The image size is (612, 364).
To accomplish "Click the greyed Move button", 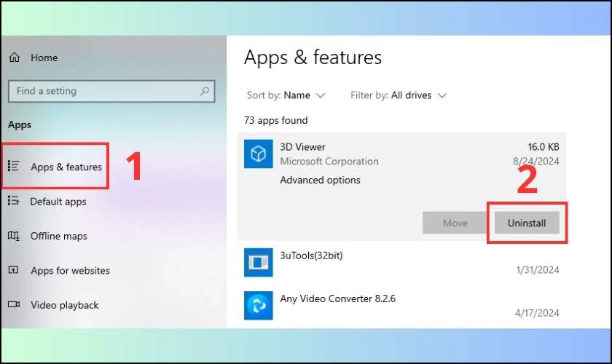I will click(x=455, y=223).
